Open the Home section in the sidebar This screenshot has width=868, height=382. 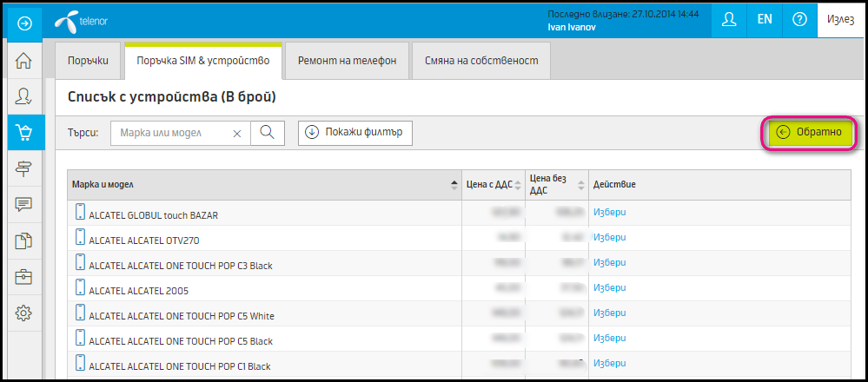23,60
